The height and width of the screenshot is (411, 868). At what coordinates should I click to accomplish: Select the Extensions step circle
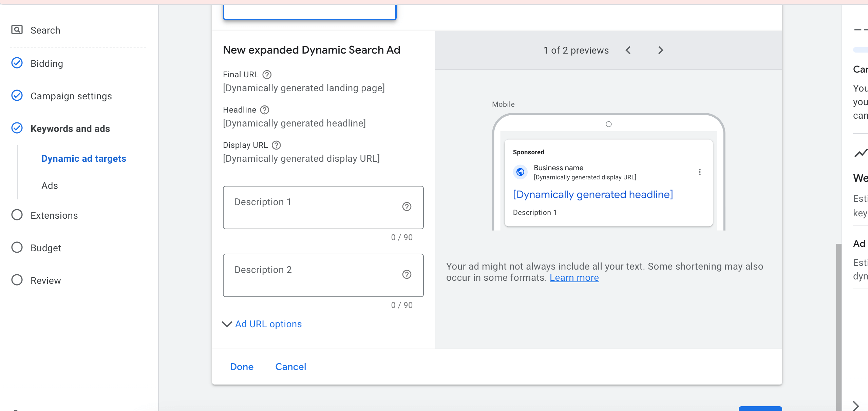17,215
